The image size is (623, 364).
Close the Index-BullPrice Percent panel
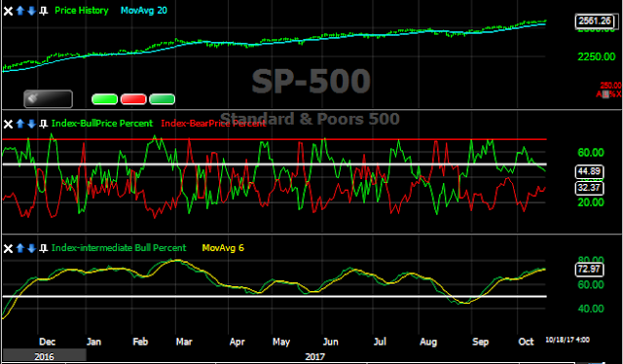tap(8, 124)
